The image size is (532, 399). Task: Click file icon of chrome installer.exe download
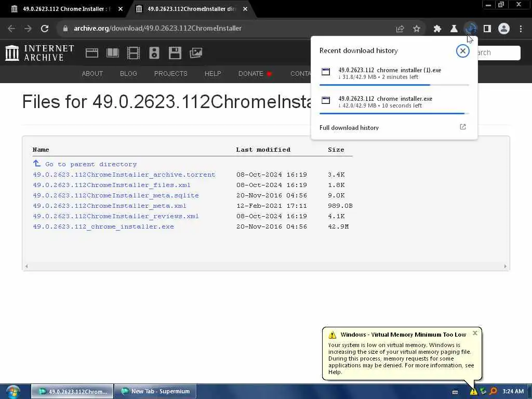point(326,100)
